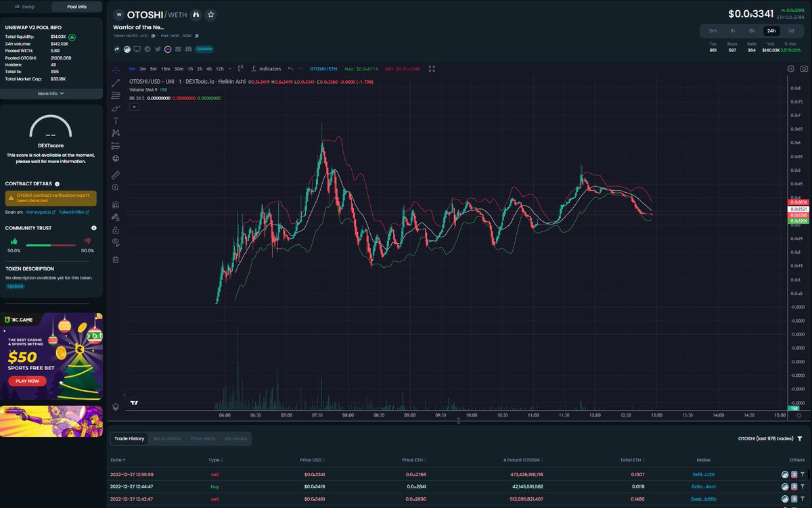The width and height of the screenshot is (812, 508).
Task: Open candle chart style selector
Action: tap(240, 68)
